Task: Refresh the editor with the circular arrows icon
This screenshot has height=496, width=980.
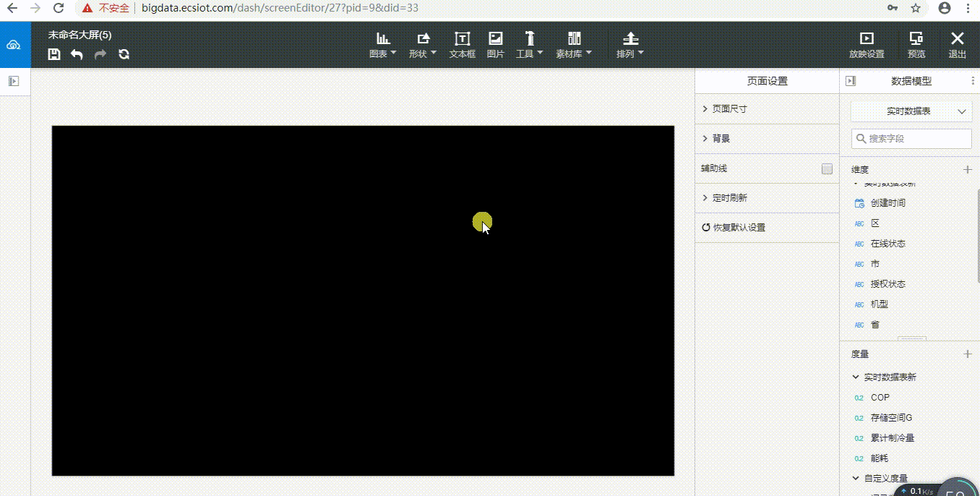Action: tap(124, 54)
